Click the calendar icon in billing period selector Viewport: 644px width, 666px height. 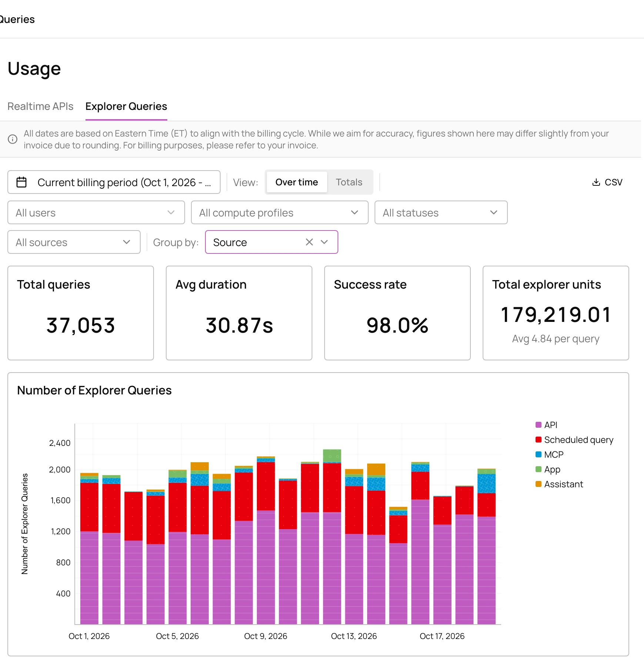point(21,182)
